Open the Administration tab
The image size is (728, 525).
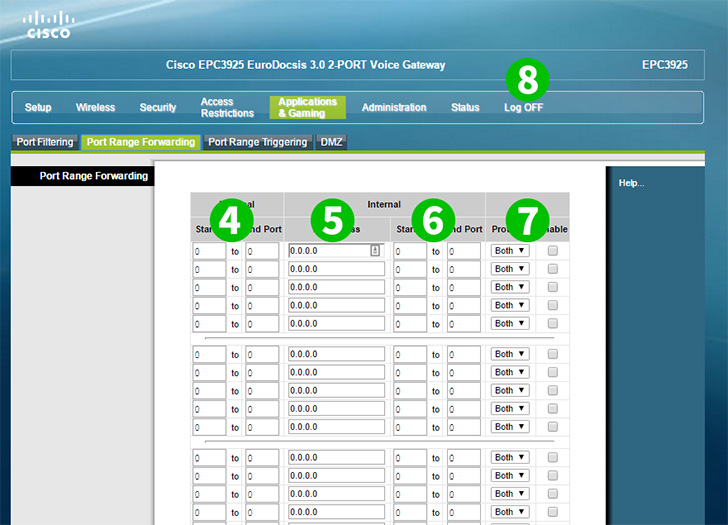394,108
